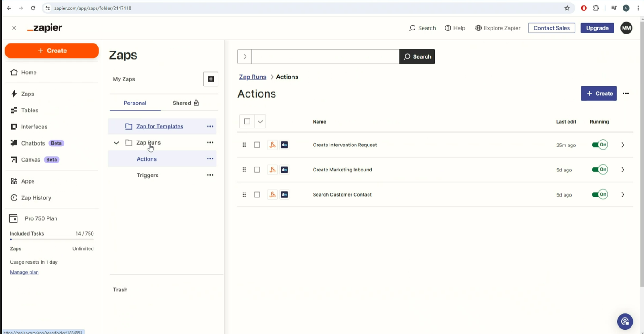Click drag handle of Create Marketing Inbound

[x=244, y=170]
